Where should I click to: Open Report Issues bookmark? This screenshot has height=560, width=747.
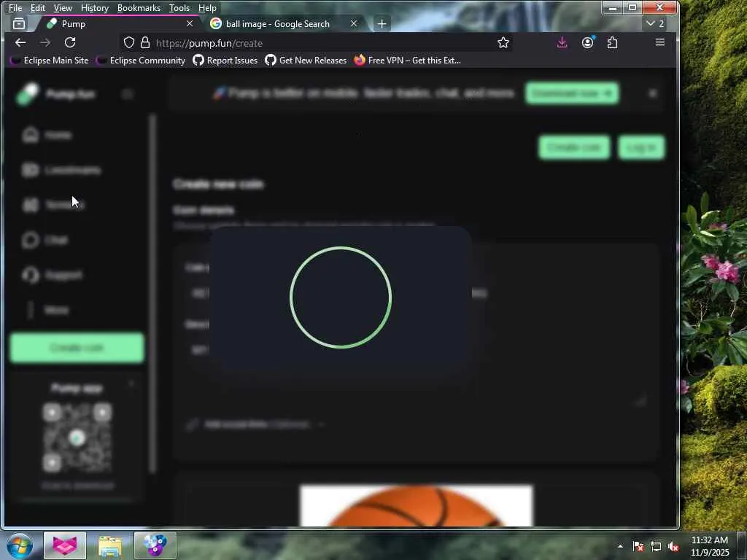tap(225, 60)
